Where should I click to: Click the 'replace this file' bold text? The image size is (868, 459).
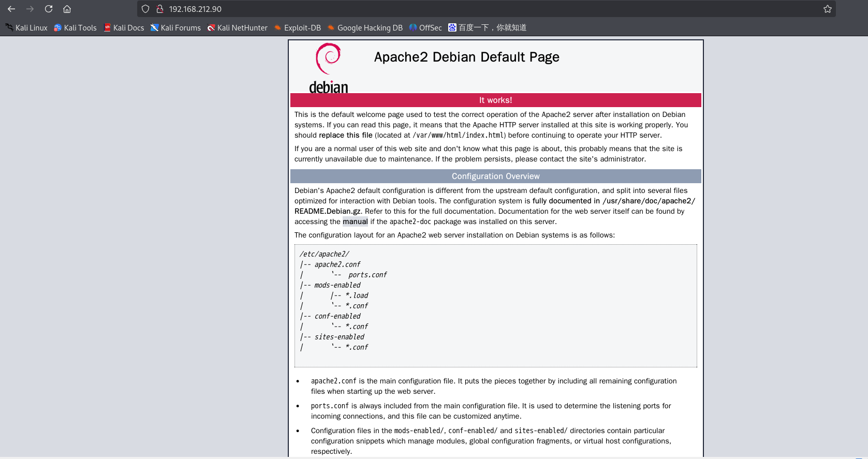click(x=346, y=135)
